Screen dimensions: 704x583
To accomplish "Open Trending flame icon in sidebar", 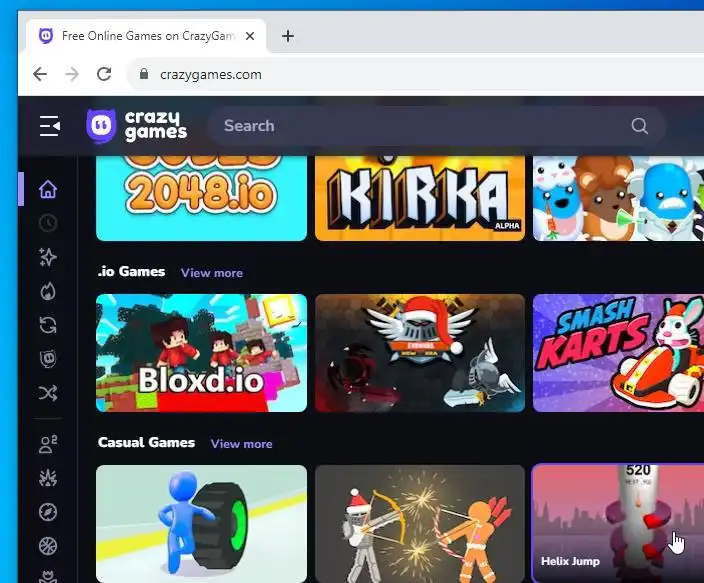I will [x=48, y=292].
